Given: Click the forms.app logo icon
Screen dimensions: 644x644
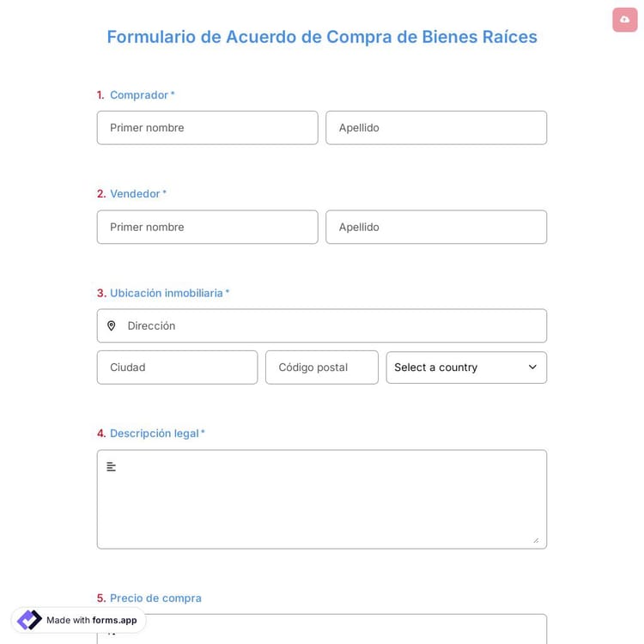Looking at the screenshot, I should click(x=29, y=620).
